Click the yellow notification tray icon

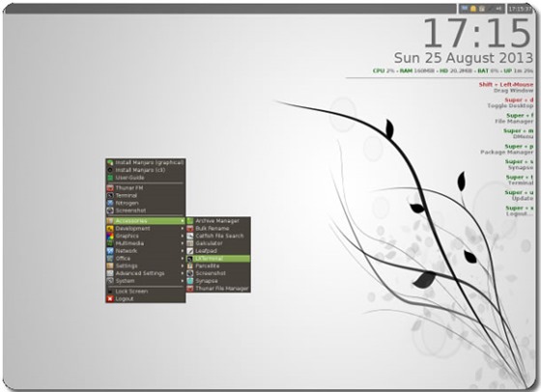(x=473, y=9)
